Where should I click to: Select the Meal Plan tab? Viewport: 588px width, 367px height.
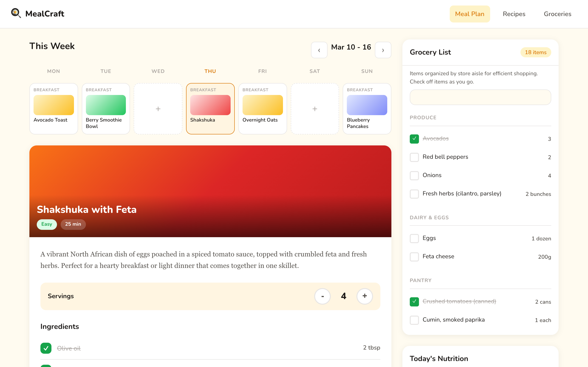pyautogui.click(x=470, y=14)
